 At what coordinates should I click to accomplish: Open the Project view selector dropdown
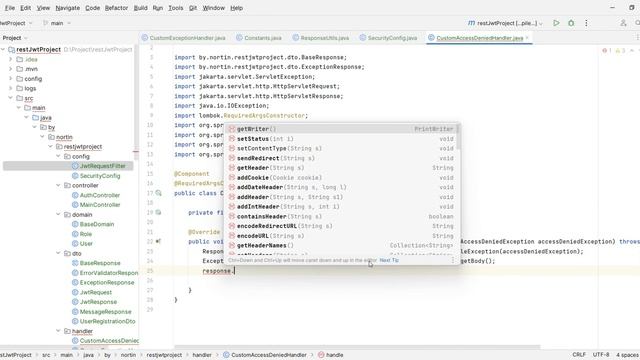click(15, 38)
